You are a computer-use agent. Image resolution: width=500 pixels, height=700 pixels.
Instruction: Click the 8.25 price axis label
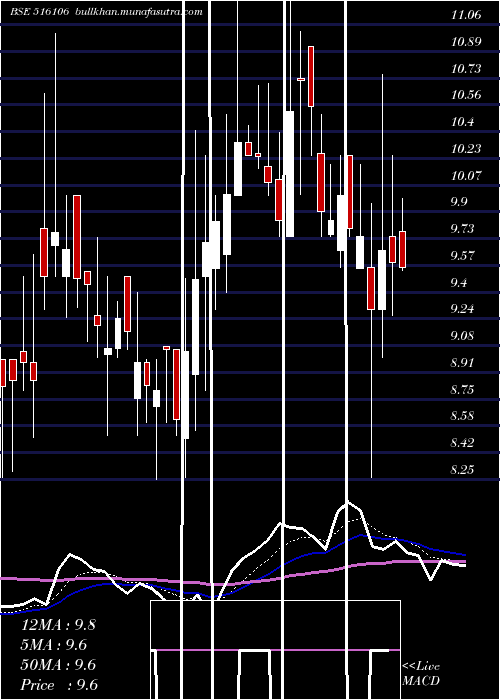464,470
